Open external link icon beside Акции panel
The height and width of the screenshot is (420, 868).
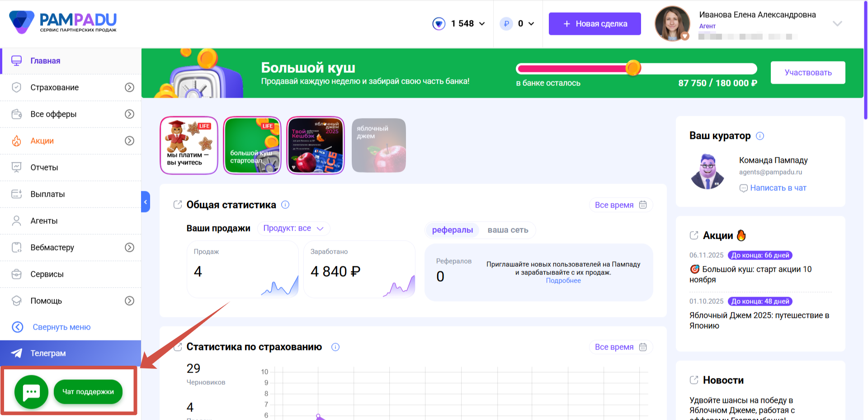(694, 236)
